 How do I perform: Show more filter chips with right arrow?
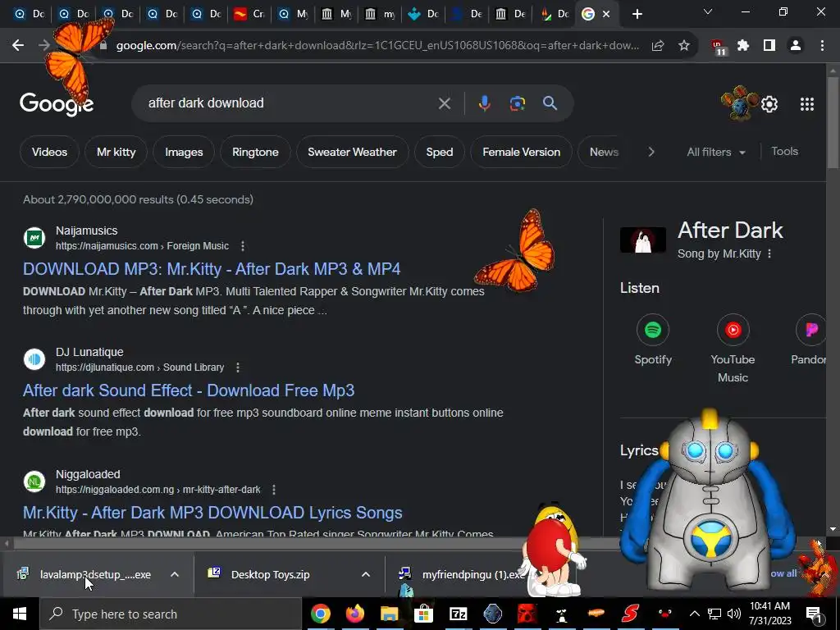[x=651, y=152]
